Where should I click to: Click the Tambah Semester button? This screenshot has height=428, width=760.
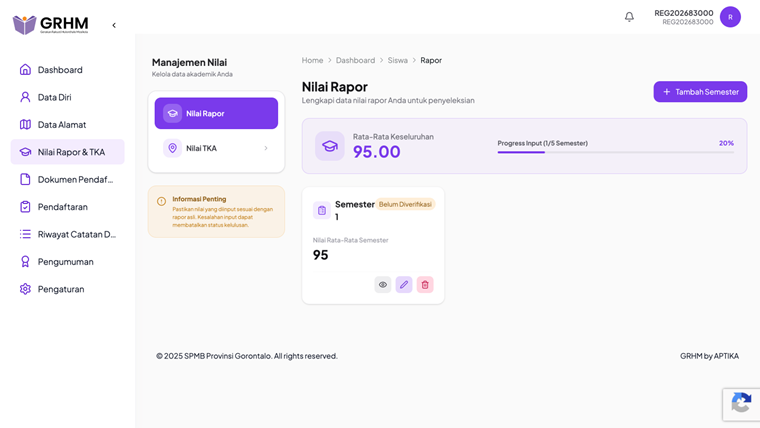700,92
